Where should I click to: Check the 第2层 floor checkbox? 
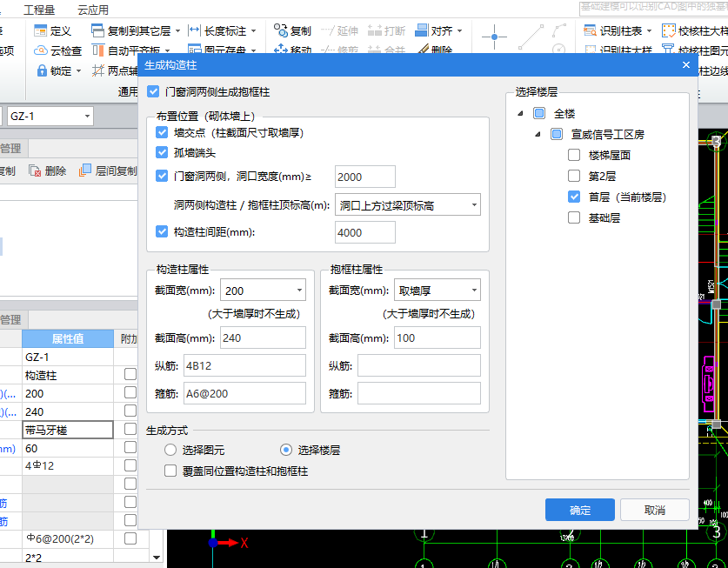click(574, 176)
